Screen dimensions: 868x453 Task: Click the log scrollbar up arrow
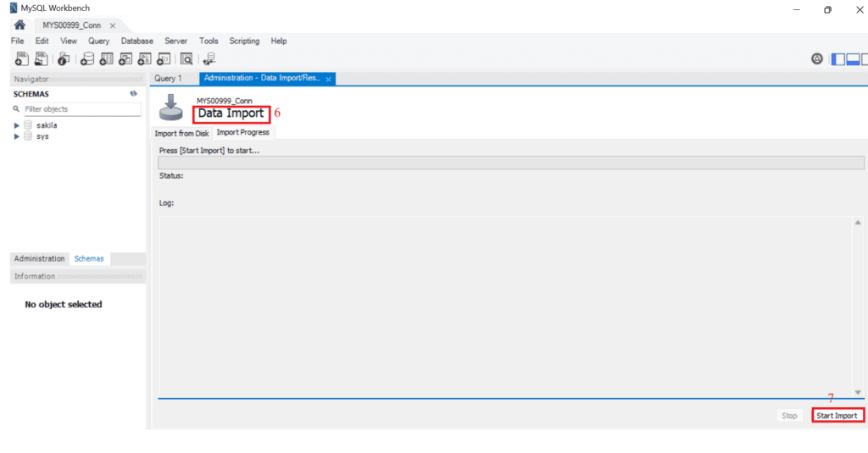pos(858,223)
